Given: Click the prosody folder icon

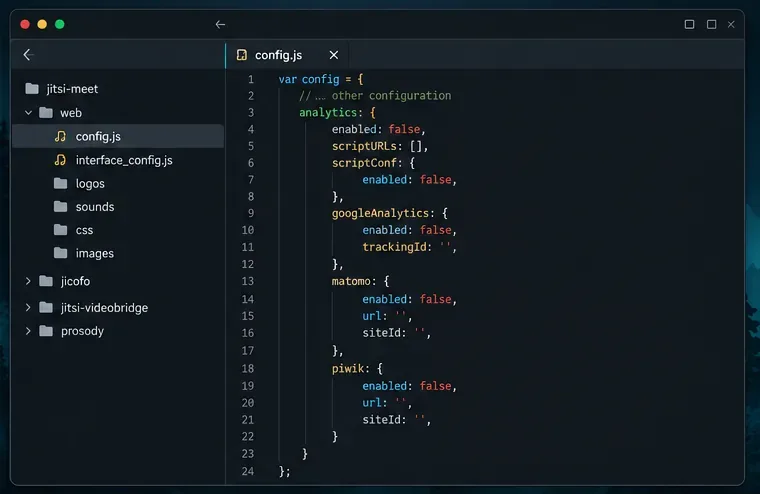Looking at the screenshot, I should pyautogui.click(x=46, y=331).
